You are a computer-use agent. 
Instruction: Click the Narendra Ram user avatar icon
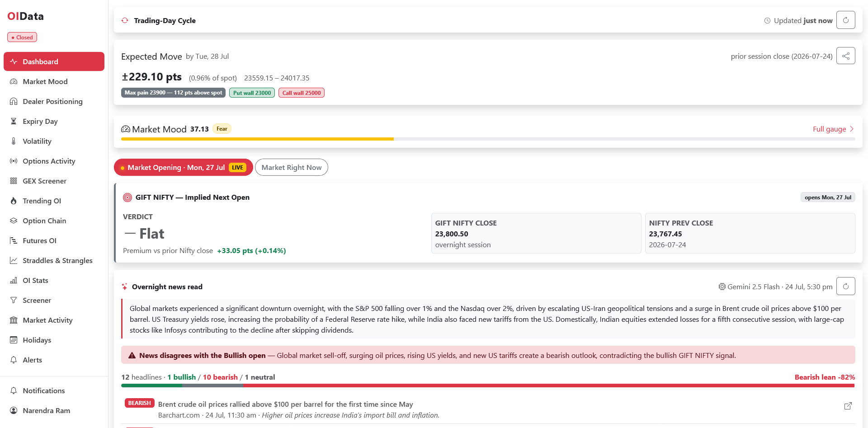coord(14,410)
